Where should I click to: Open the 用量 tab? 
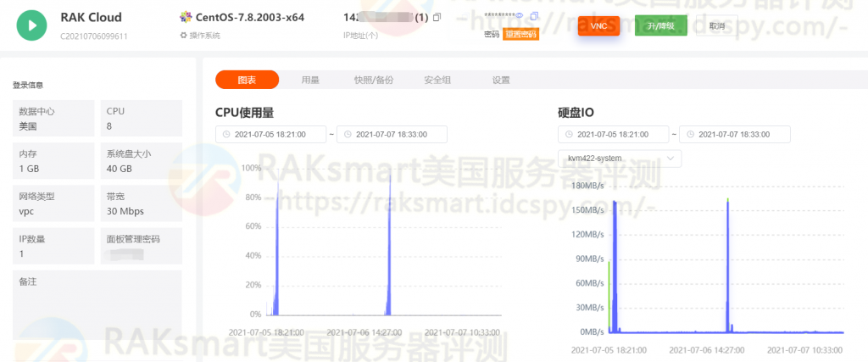point(310,80)
